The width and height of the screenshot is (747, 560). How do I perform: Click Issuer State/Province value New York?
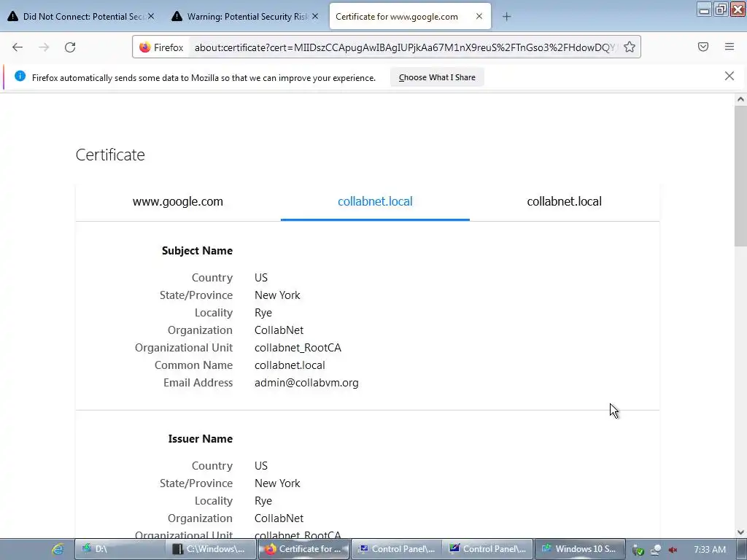click(x=277, y=483)
